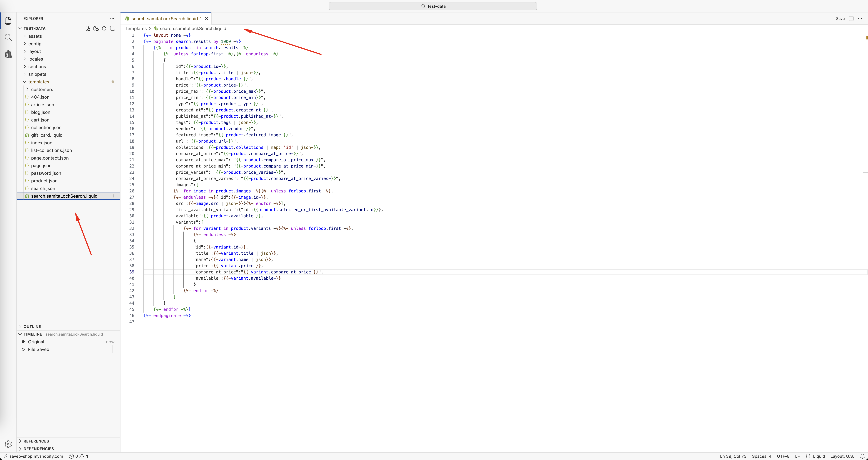This screenshot has height=460, width=868.
Task: Go to line via Ln 39, Col 73
Action: pos(733,456)
